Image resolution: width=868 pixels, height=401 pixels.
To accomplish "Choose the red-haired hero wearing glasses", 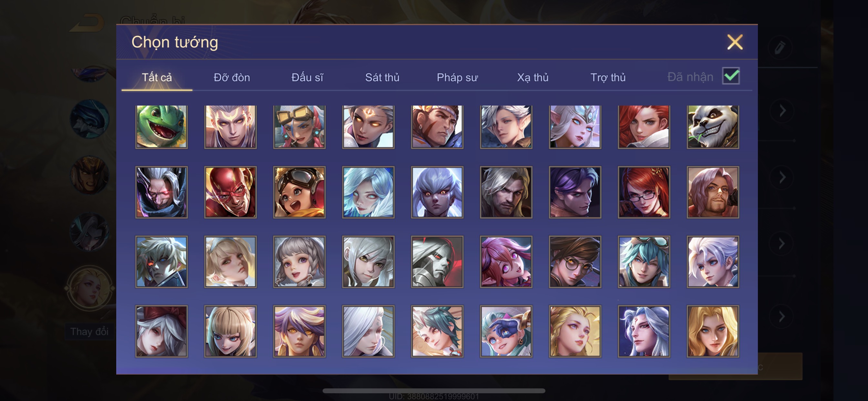I will point(644,192).
